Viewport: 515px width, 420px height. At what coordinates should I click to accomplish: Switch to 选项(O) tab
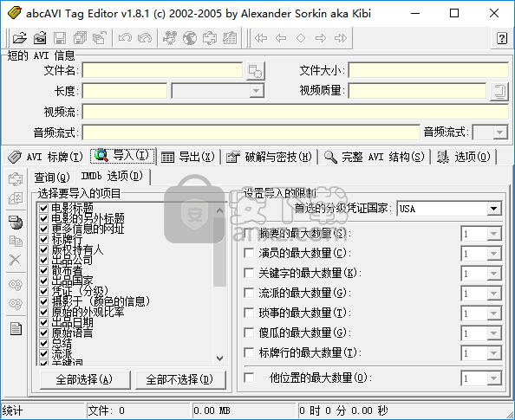[x=463, y=157]
